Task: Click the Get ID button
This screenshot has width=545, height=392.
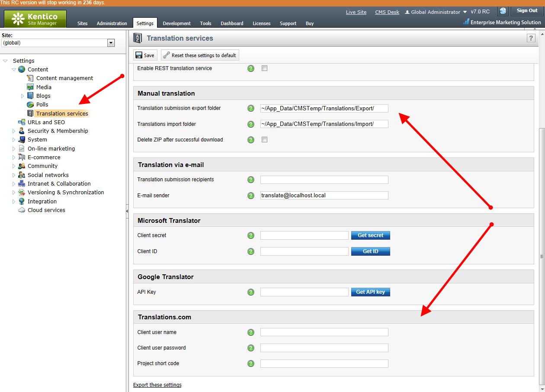Action: click(371, 251)
